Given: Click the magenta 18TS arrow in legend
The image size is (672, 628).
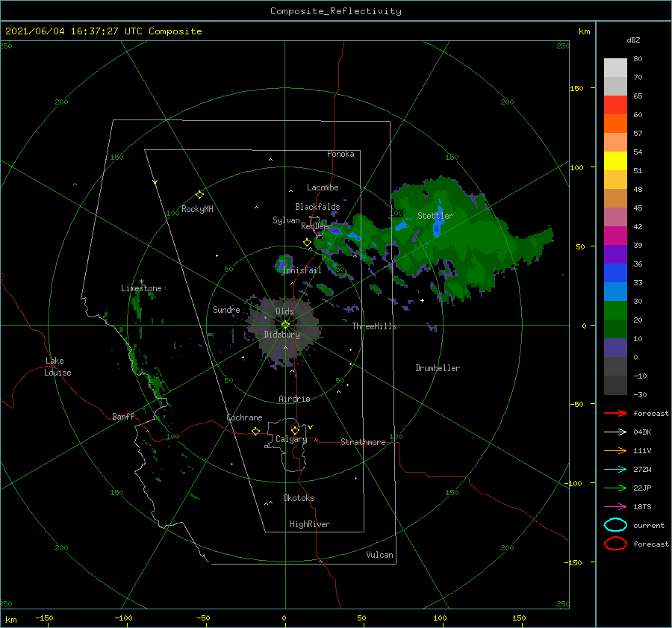Looking at the screenshot, I should (615, 507).
